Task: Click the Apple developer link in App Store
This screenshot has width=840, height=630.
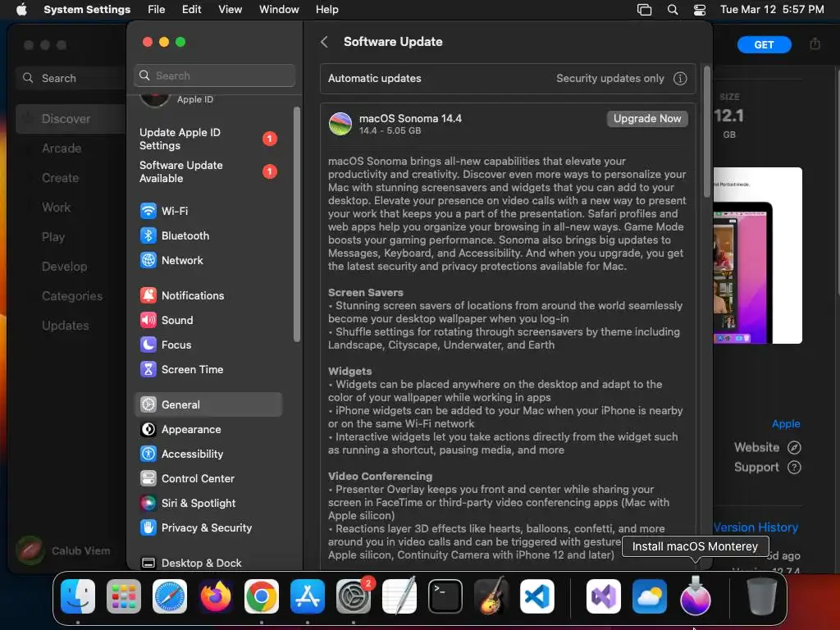Action: 785,424
